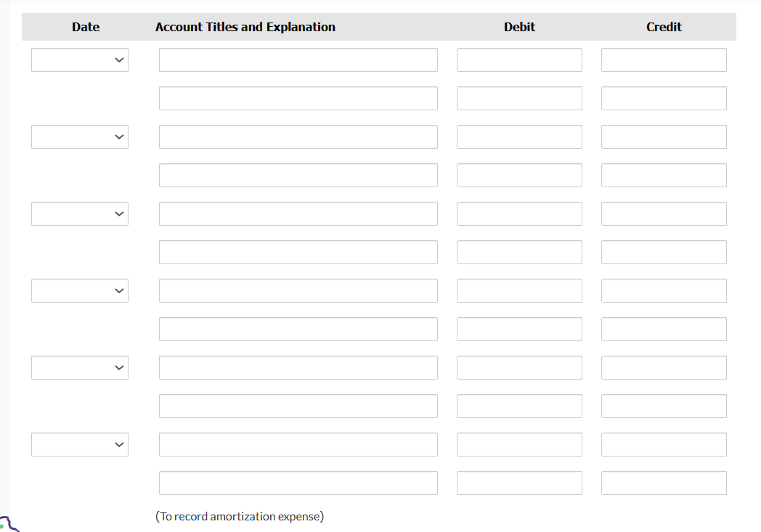Focus the Debit field in row 8
This screenshot has height=532, width=761.
tap(519, 330)
